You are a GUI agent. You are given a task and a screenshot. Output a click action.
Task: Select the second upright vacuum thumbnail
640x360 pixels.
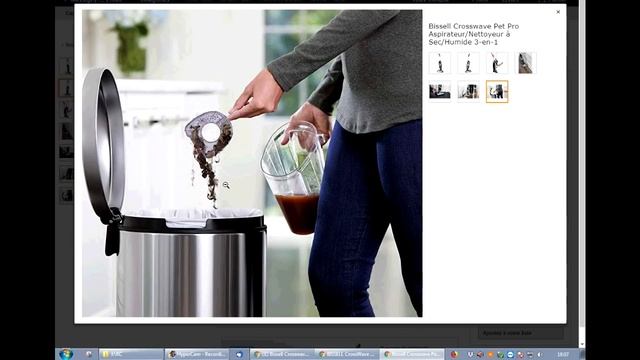click(x=468, y=63)
